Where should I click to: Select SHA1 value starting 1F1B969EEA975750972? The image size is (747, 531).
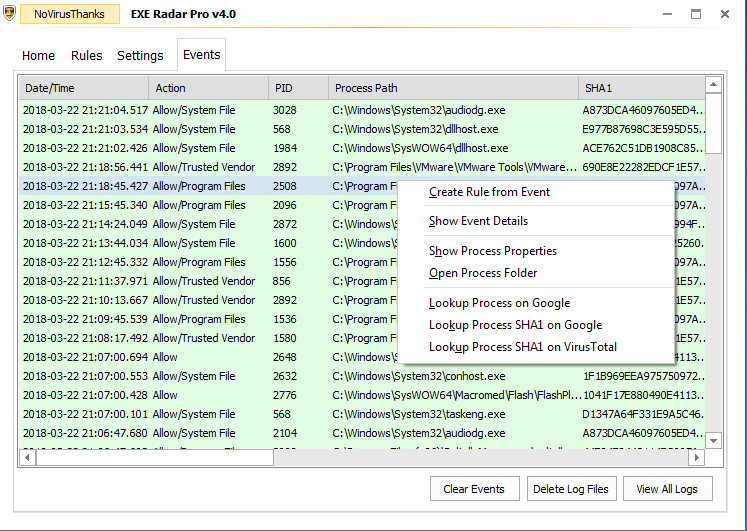tap(644, 376)
